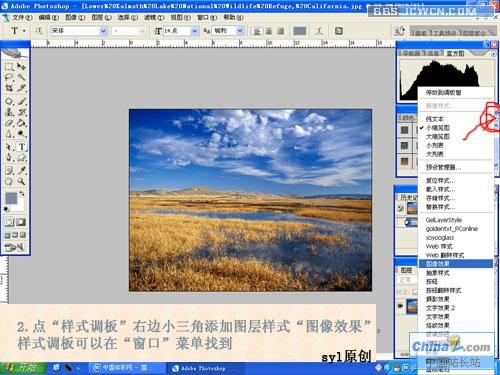This screenshot has width=500, height=375.
Task: Click the text color swatch in options bar
Action: [299, 31]
